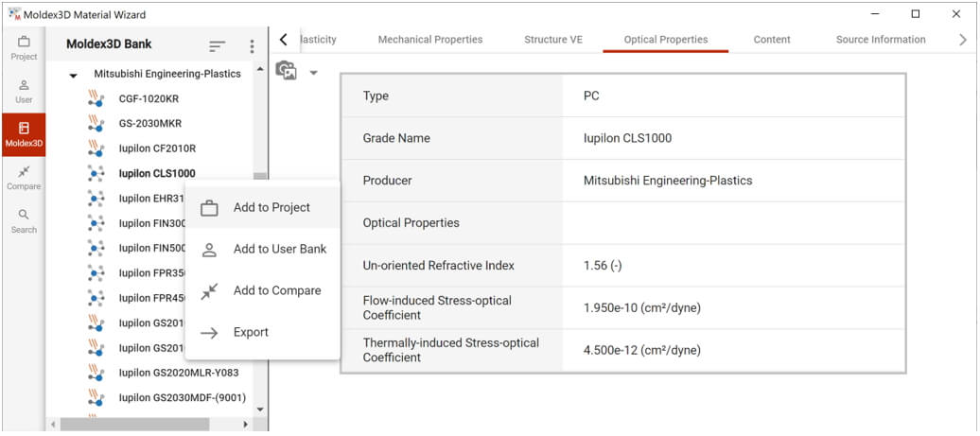The image size is (980, 436).
Task: Switch to Structure VE tab
Action: point(553,40)
